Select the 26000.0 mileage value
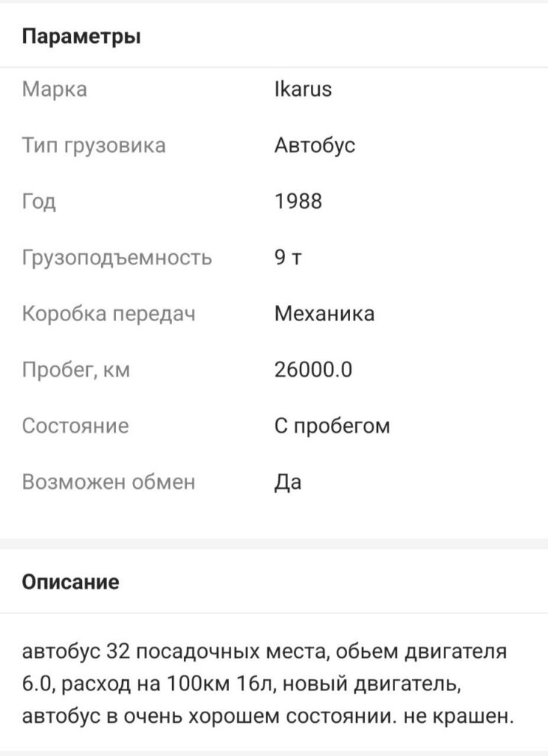 coord(313,370)
